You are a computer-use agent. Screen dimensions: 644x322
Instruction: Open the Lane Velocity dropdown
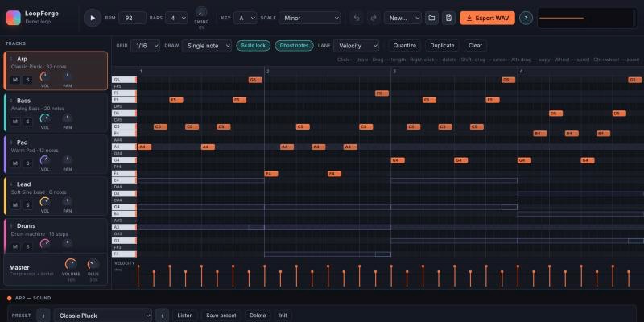356,46
